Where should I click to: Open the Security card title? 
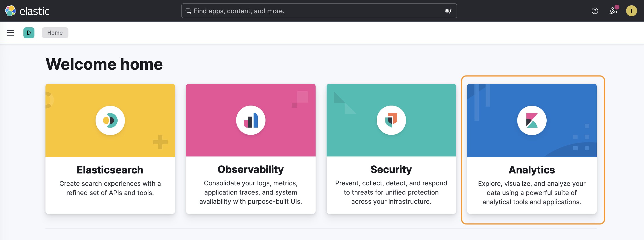(391, 169)
